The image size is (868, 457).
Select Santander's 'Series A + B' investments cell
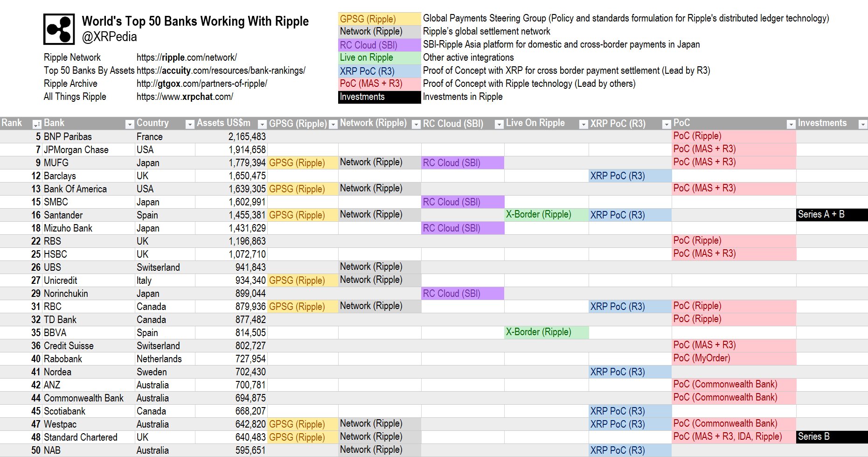pos(832,215)
